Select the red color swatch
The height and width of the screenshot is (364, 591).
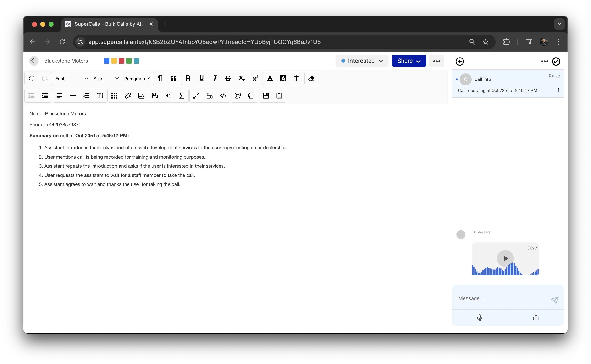point(121,61)
